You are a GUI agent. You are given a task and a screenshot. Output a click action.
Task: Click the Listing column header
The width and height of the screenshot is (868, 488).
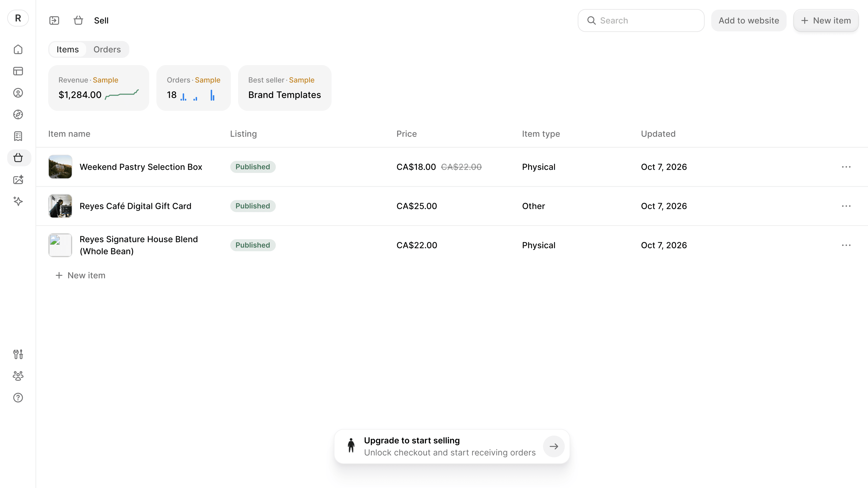(243, 134)
